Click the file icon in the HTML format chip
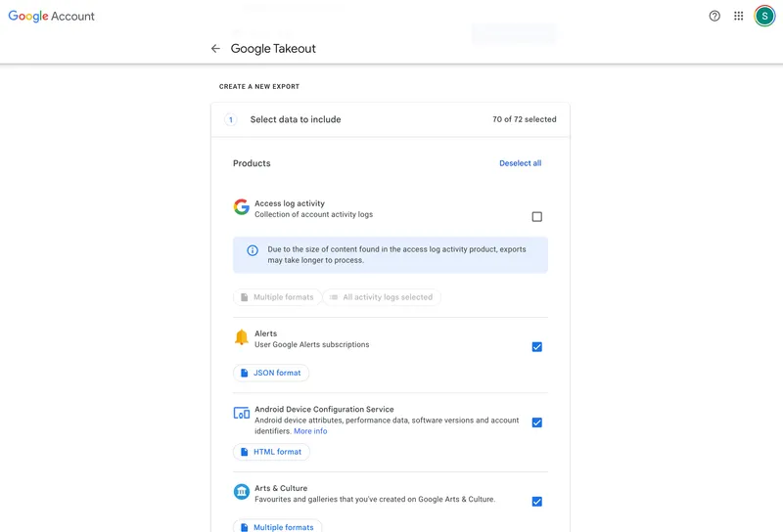 244,452
